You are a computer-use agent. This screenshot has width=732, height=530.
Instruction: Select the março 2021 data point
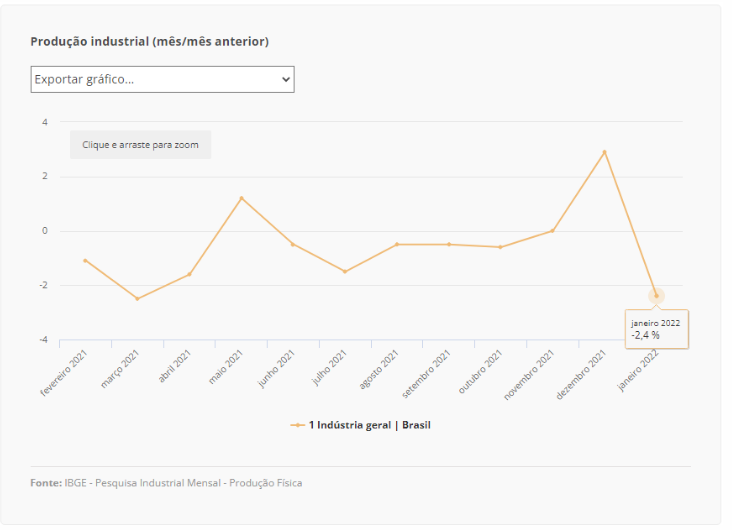(137, 298)
